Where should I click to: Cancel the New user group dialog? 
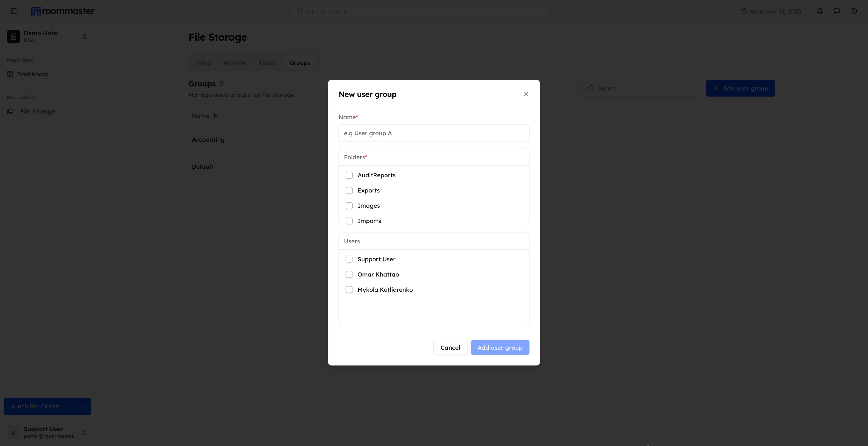pyautogui.click(x=450, y=347)
